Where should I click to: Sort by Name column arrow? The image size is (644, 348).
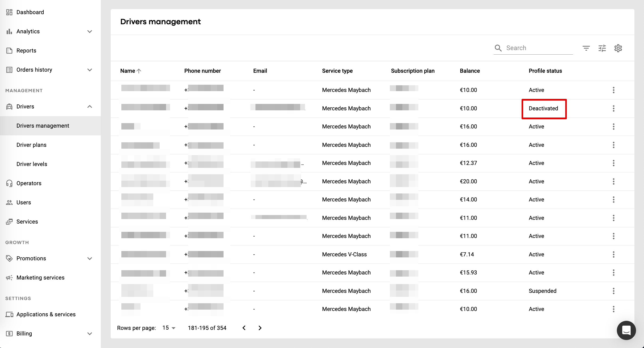[x=139, y=71]
